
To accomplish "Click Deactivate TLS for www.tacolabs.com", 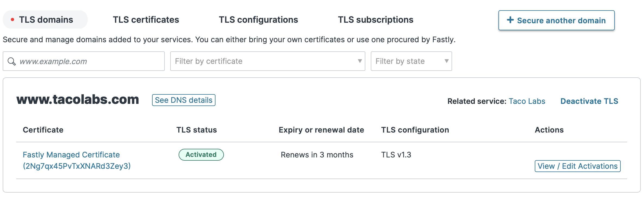I will click(590, 101).
